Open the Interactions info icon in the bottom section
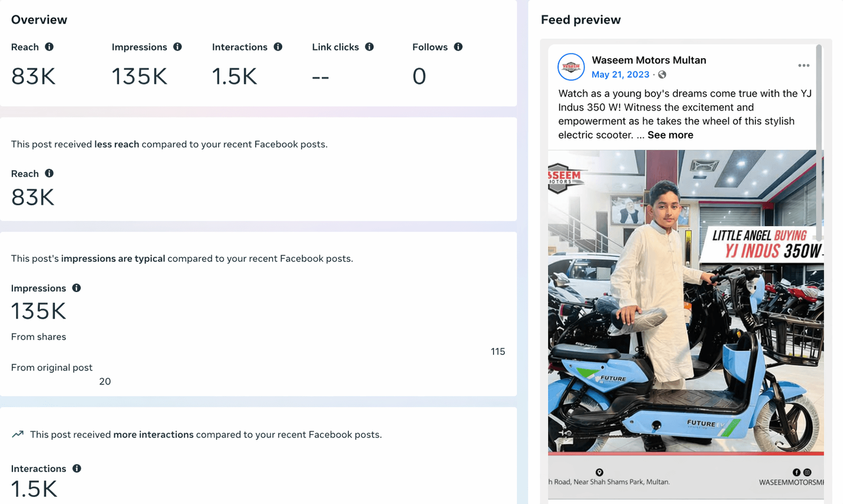 coord(77,468)
